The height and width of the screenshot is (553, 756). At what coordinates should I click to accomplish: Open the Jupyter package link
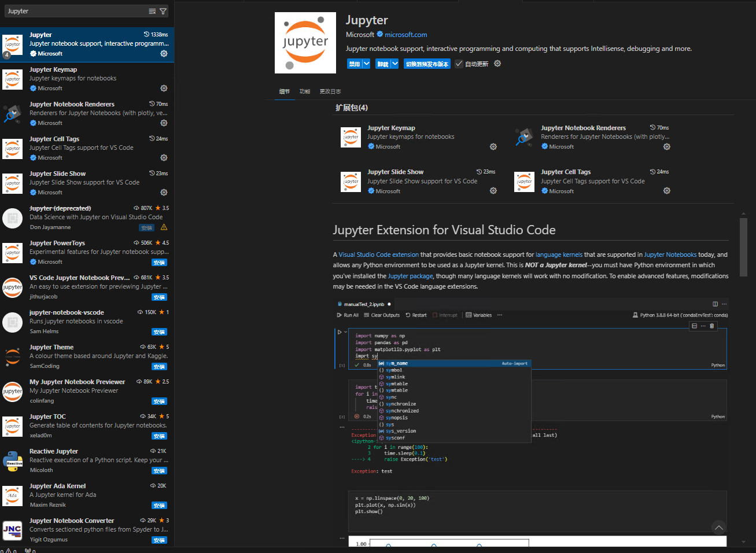(x=411, y=276)
